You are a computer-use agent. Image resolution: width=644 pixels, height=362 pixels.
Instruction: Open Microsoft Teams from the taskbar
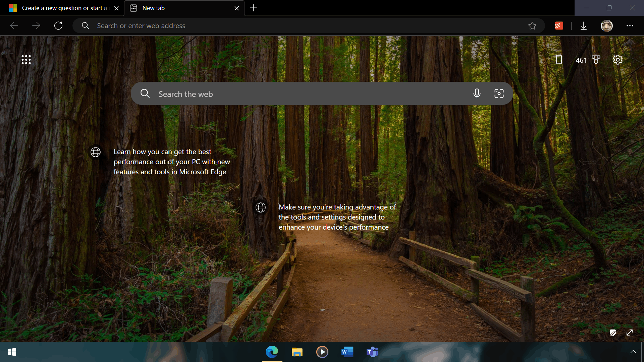click(x=372, y=352)
